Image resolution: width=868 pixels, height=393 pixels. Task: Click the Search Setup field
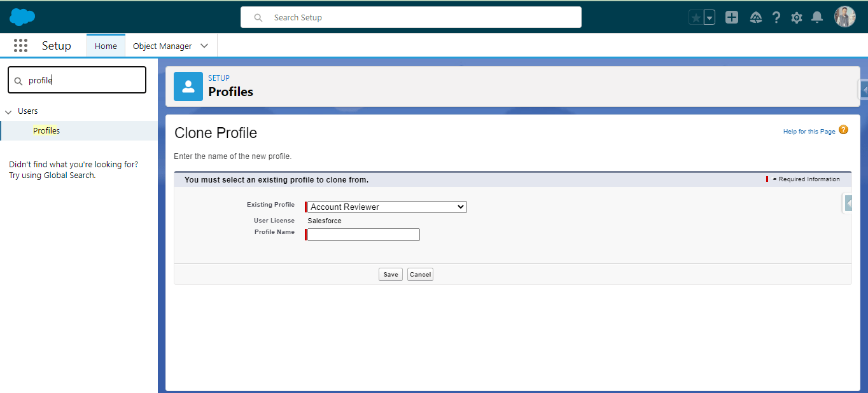point(411,17)
